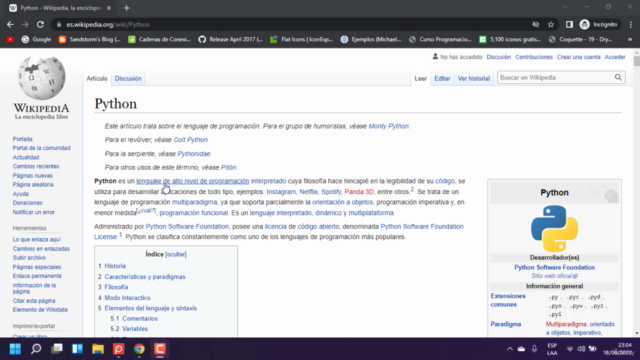The image size is (640, 360).
Task: Select the Leer tab
Action: pos(420,78)
